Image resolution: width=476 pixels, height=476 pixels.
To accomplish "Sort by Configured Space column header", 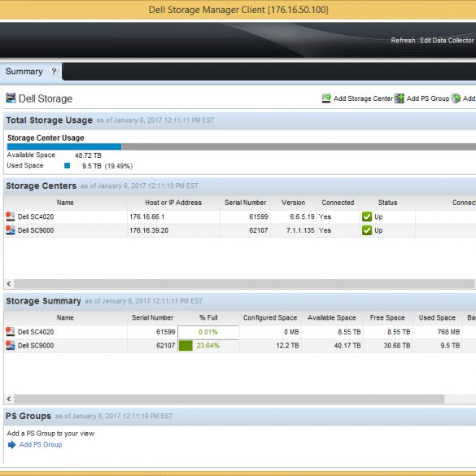I will click(x=270, y=317).
